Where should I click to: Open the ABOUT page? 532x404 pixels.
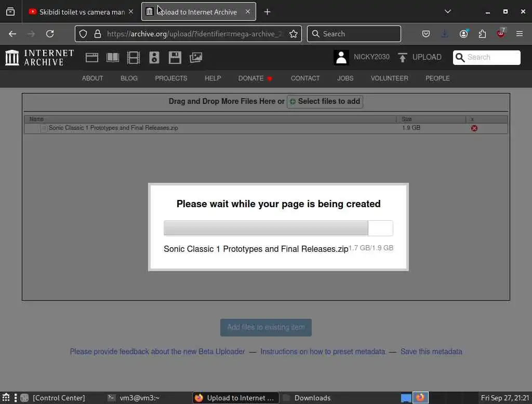pos(92,78)
